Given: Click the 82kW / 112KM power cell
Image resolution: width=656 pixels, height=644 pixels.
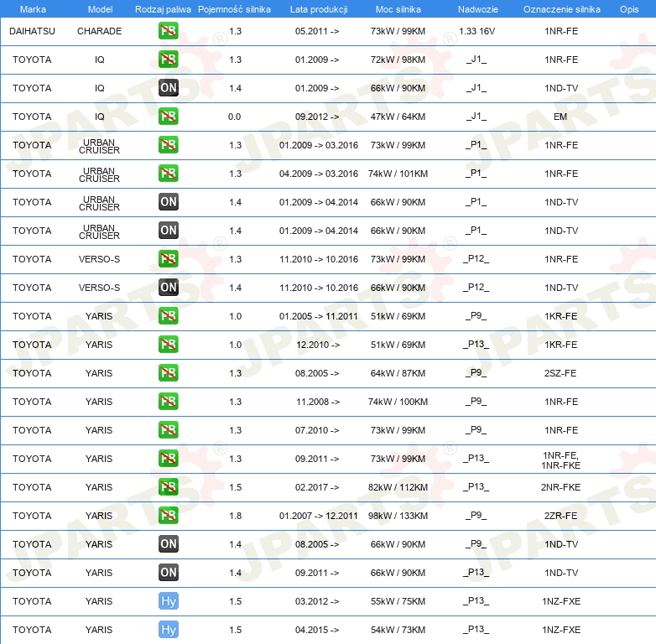Looking at the screenshot, I should click(x=398, y=487).
